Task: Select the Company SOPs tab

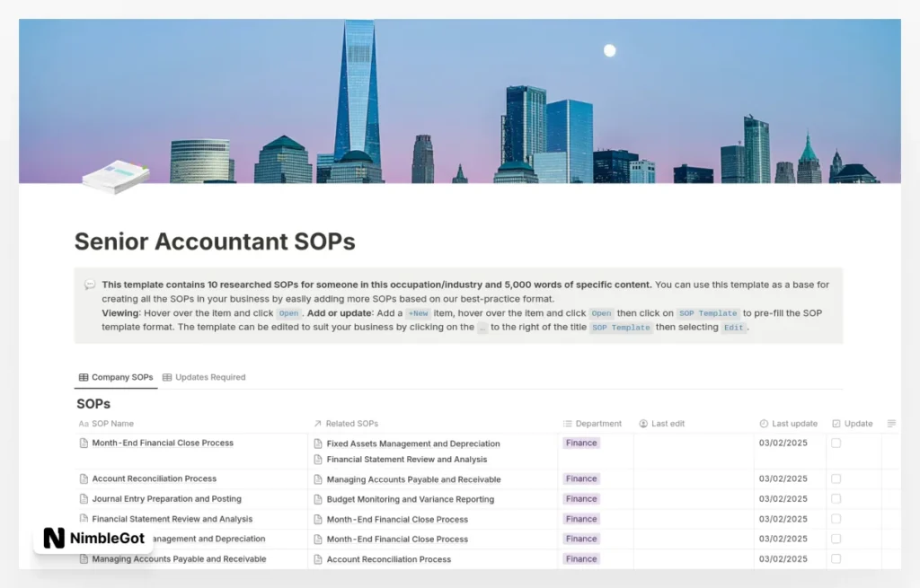Action: click(x=115, y=377)
